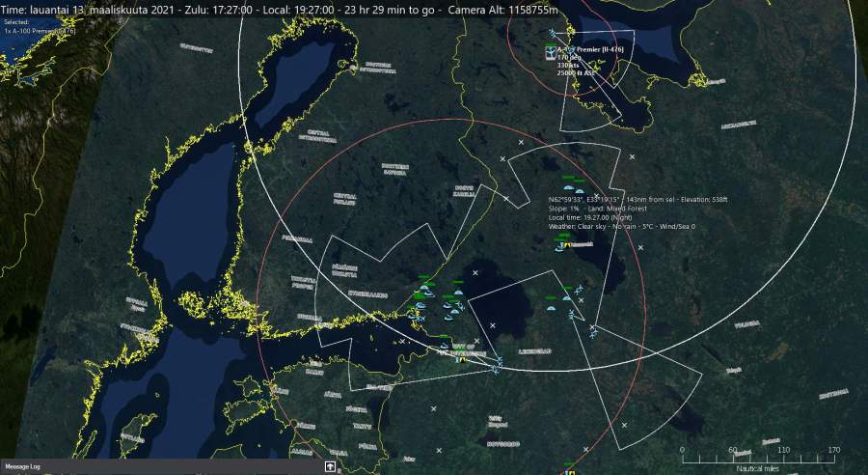The height and width of the screenshot is (475, 868).
Task: Click the VOLOGDA region label on the map
Action: (x=746, y=325)
